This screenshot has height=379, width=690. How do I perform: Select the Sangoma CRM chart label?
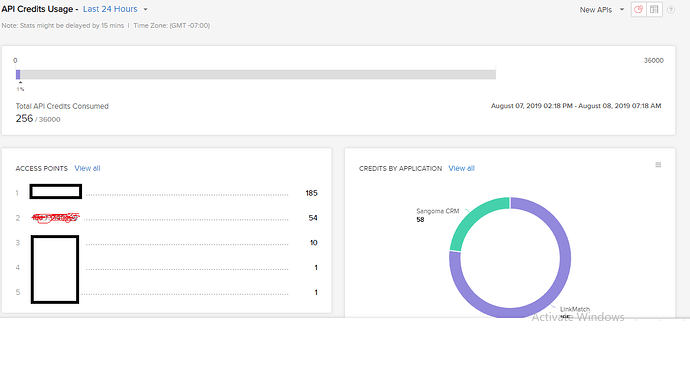point(437,211)
